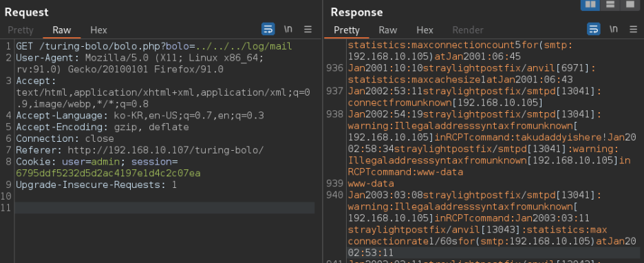
Task: Click the Request panel title
Action: click(x=27, y=12)
